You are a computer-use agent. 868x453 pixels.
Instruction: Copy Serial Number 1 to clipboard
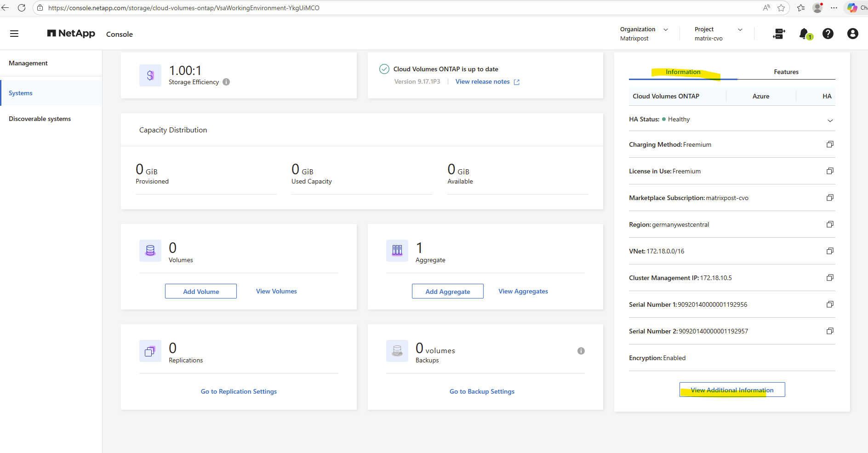pyautogui.click(x=830, y=304)
